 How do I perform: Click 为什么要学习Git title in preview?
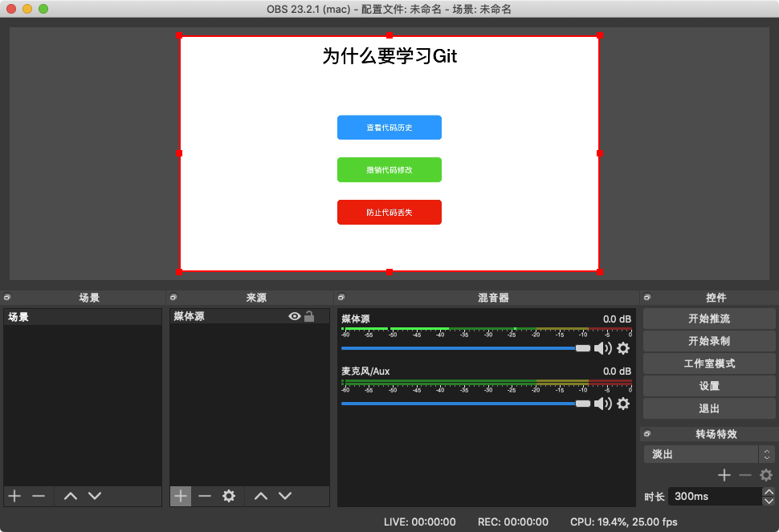pos(389,56)
